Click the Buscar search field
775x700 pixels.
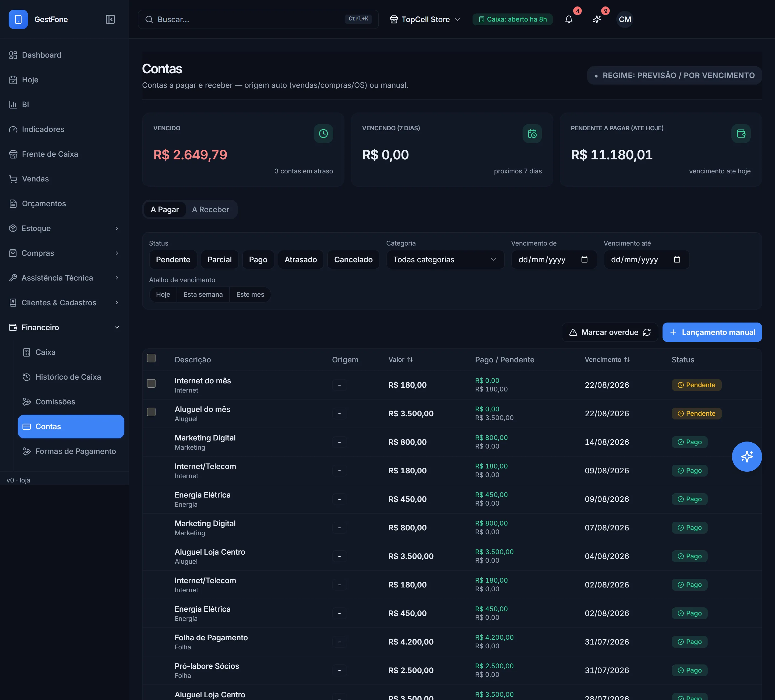[x=258, y=19]
